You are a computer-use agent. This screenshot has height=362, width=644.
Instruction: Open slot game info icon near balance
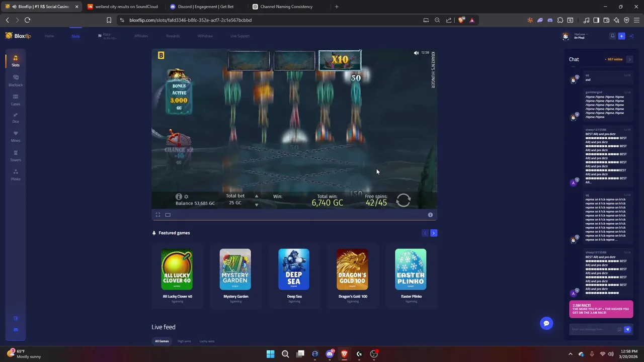coord(179,197)
